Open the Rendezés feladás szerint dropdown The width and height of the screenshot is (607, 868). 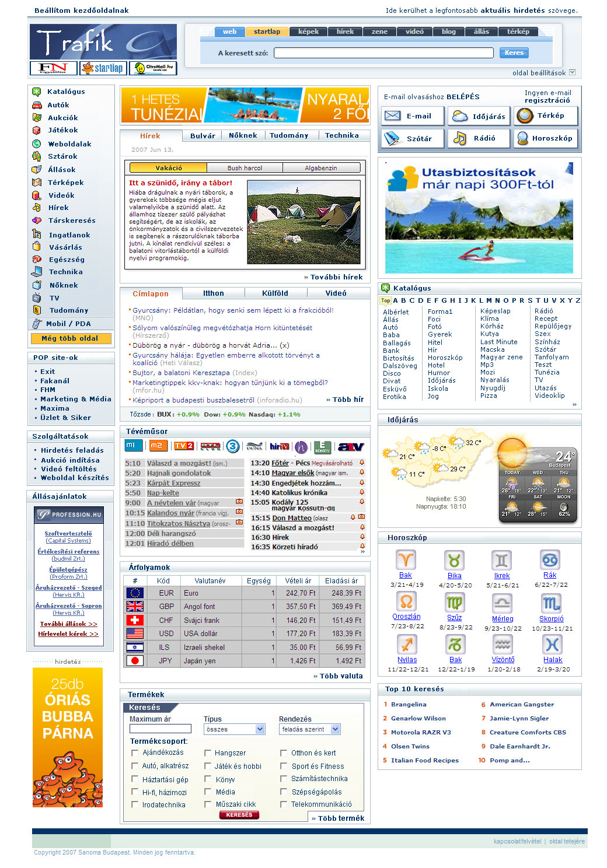[x=309, y=729]
